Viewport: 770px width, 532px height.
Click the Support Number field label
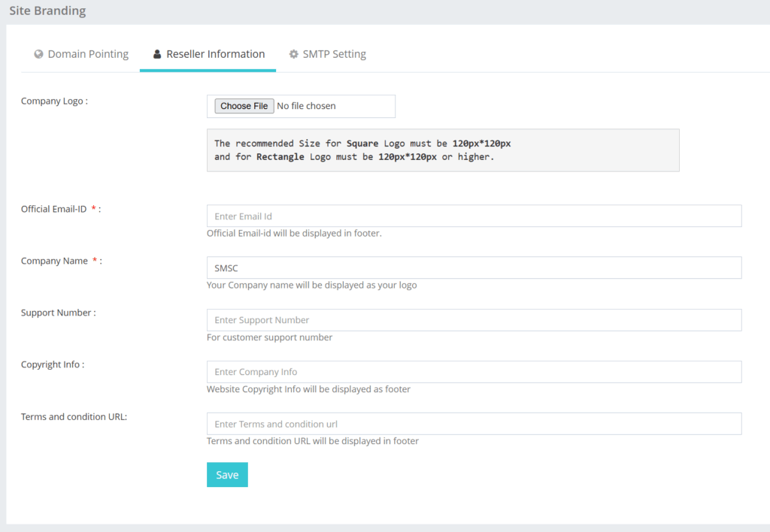(58, 313)
